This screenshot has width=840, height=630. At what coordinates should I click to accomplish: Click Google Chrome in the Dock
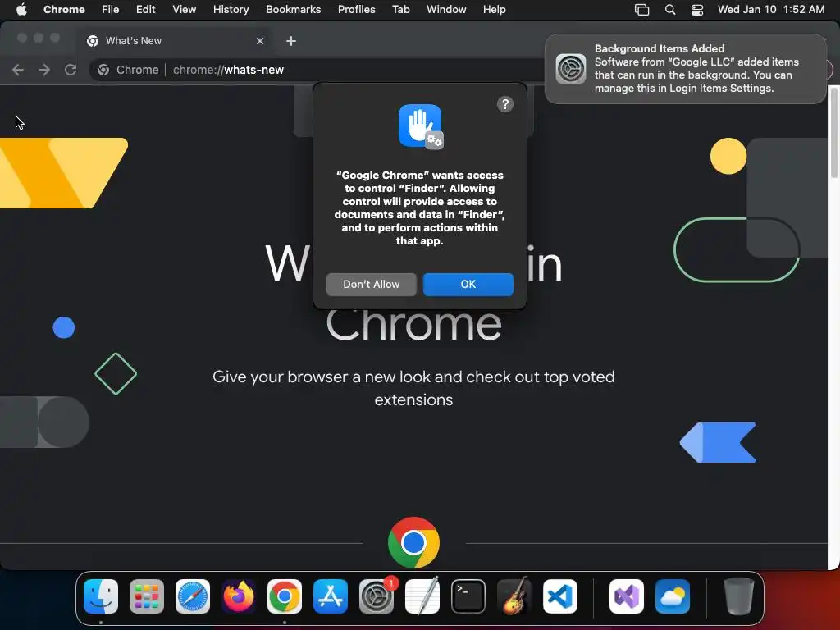click(285, 596)
